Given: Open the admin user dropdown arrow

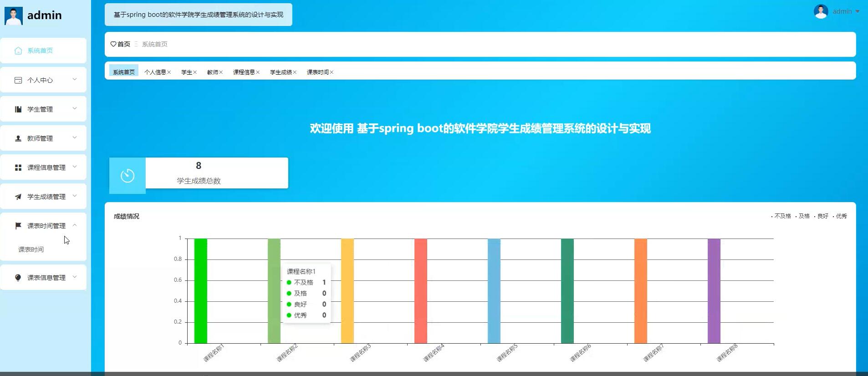Looking at the screenshot, I should (x=858, y=11).
